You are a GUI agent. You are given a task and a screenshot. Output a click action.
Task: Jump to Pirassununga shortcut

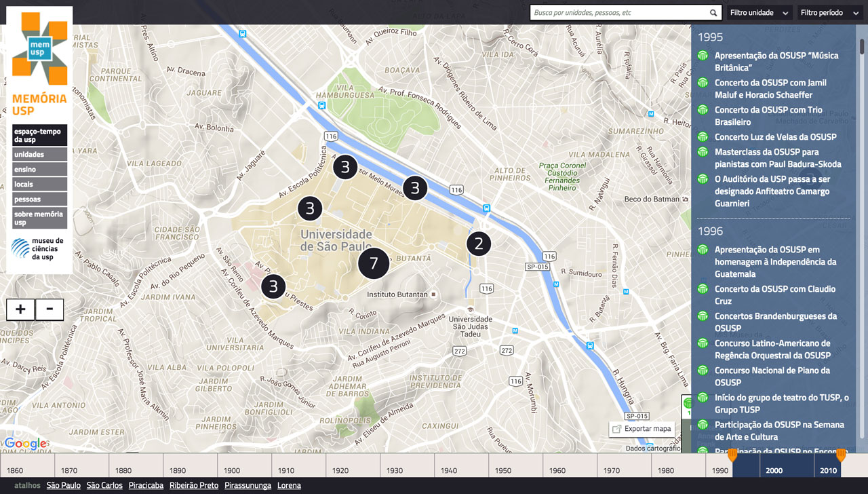248,485
